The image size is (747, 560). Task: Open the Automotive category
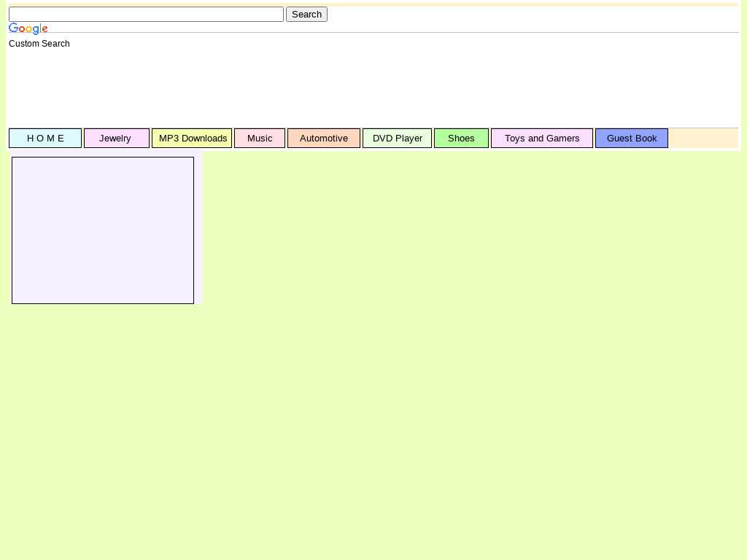point(324,139)
